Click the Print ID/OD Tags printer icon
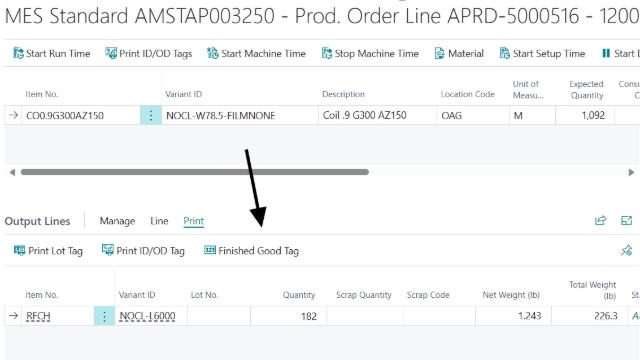The width and height of the screenshot is (640, 360). 111,53
